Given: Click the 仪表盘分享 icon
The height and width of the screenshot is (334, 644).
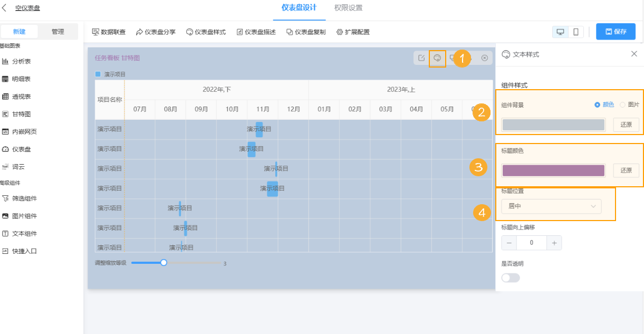Looking at the screenshot, I should coord(153,32).
